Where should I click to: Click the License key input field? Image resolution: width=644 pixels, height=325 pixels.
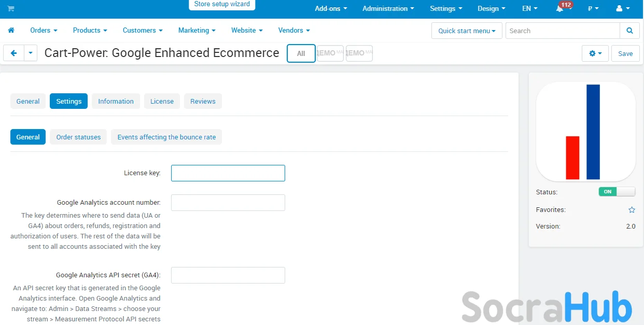tap(228, 173)
